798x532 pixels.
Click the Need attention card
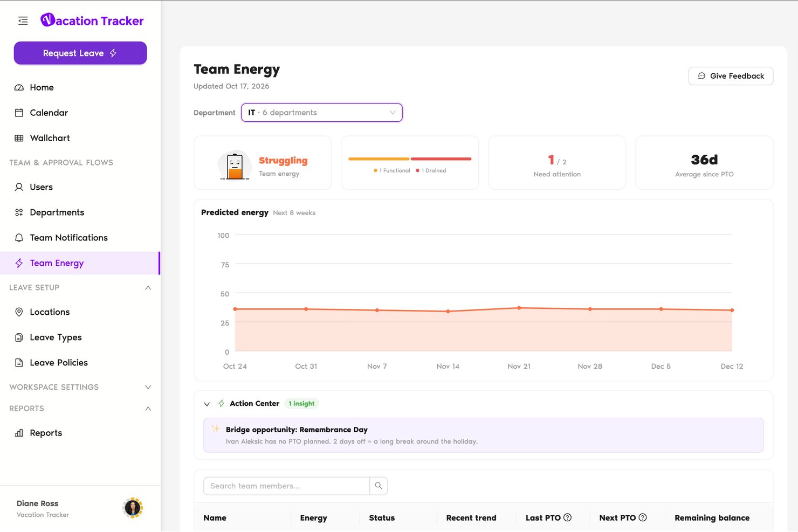click(x=557, y=163)
